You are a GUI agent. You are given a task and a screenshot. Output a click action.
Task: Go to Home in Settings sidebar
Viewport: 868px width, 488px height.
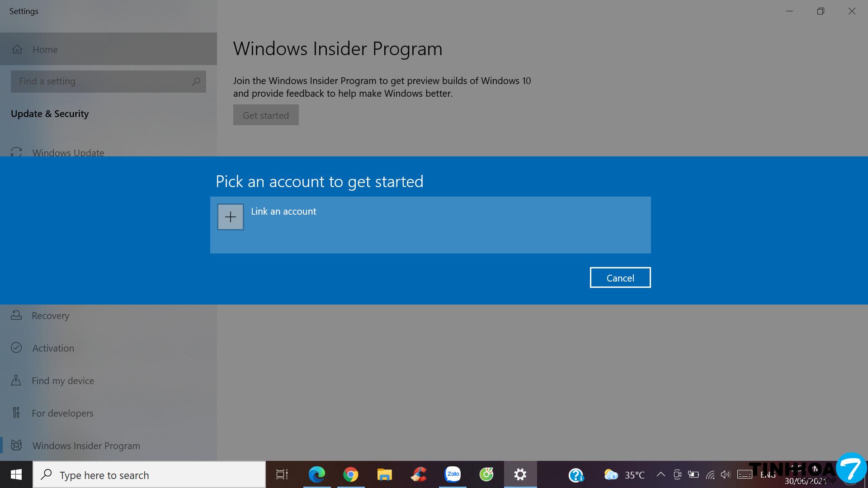pyautogui.click(x=45, y=49)
